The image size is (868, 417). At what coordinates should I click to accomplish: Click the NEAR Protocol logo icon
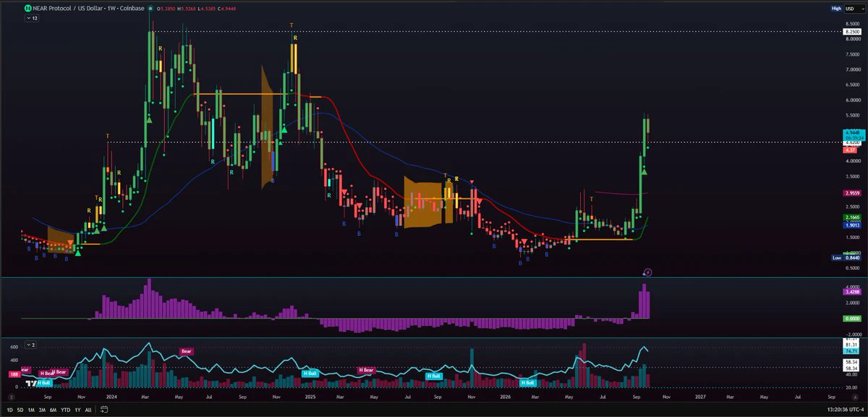(28, 9)
